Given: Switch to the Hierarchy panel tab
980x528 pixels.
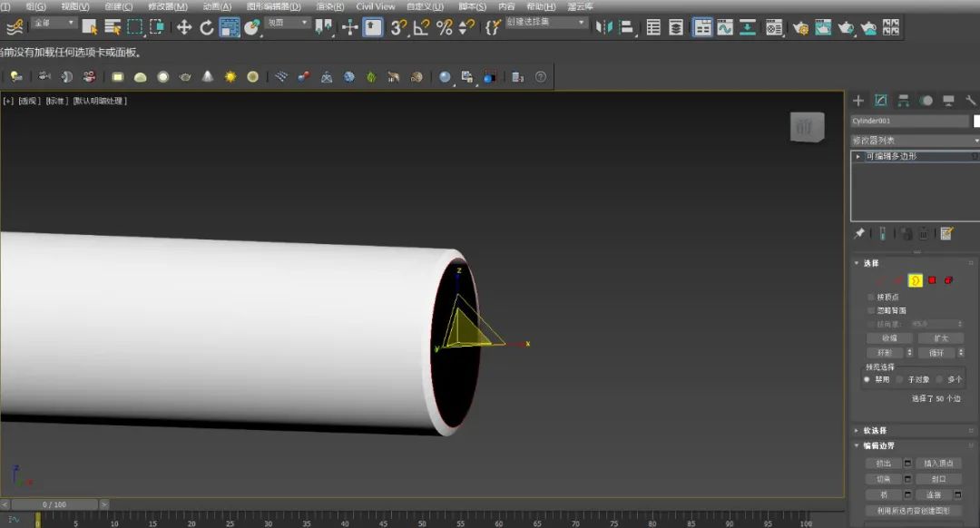Looking at the screenshot, I should (903, 101).
